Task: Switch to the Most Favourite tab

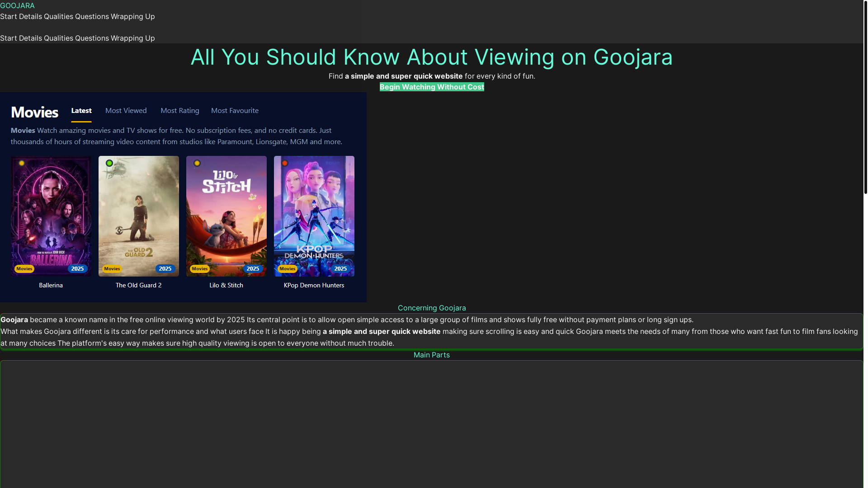Action: tap(235, 111)
